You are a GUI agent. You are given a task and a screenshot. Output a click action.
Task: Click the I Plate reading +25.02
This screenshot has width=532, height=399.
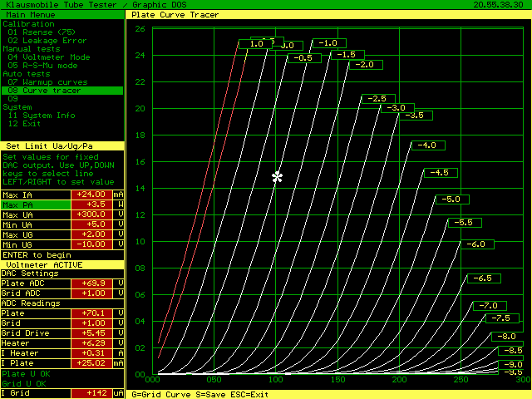click(x=91, y=363)
